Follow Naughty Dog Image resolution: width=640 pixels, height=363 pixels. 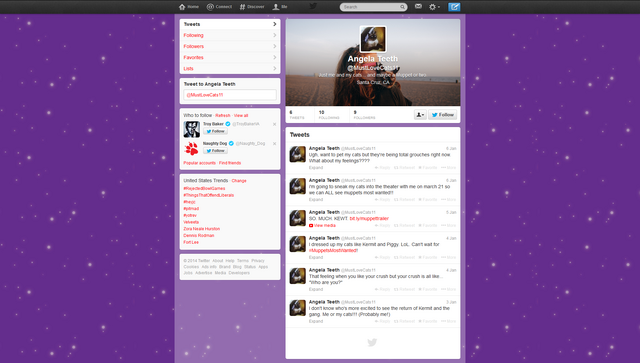(216, 151)
